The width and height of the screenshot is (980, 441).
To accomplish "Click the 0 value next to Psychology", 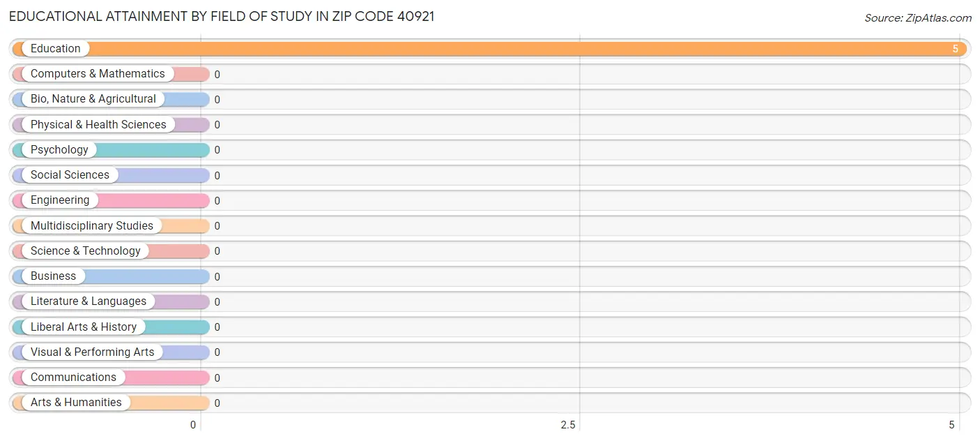I will pyautogui.click(x=217, y=150).
